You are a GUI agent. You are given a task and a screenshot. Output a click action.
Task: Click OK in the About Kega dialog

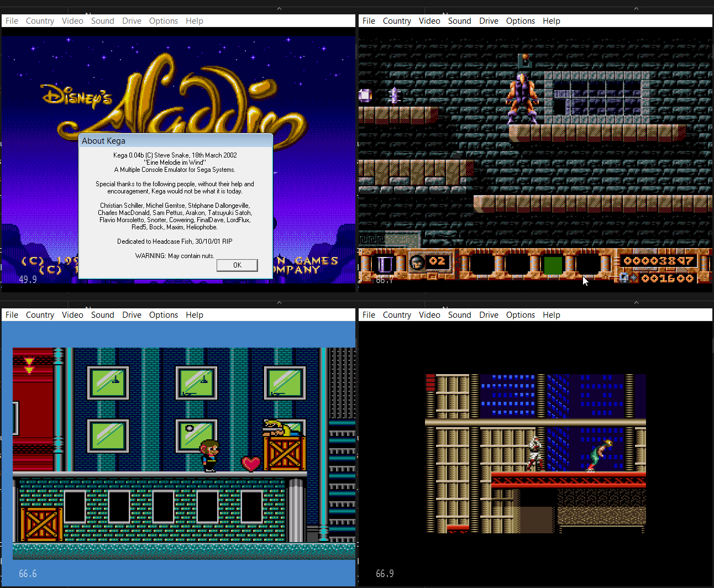tap(237, 265)
